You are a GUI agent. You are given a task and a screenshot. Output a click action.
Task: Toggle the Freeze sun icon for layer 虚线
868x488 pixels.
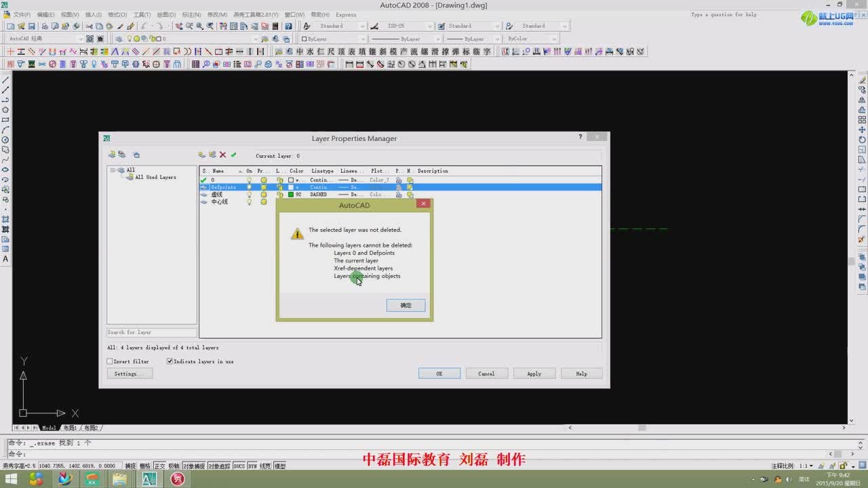264,195
